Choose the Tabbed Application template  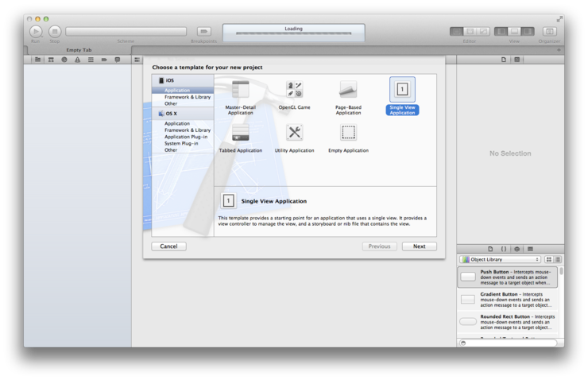(x=241, y=138)
